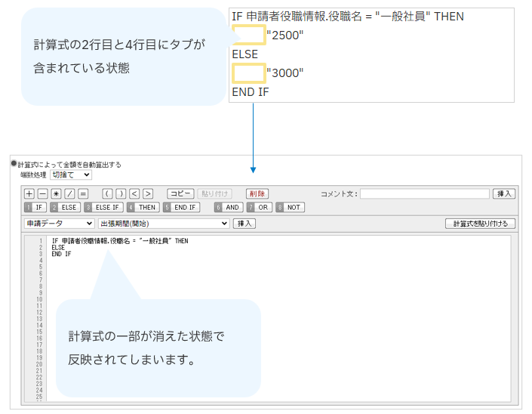532x414 pixels.
Task: Insert the END IF keyword
Action: point(181,207)
